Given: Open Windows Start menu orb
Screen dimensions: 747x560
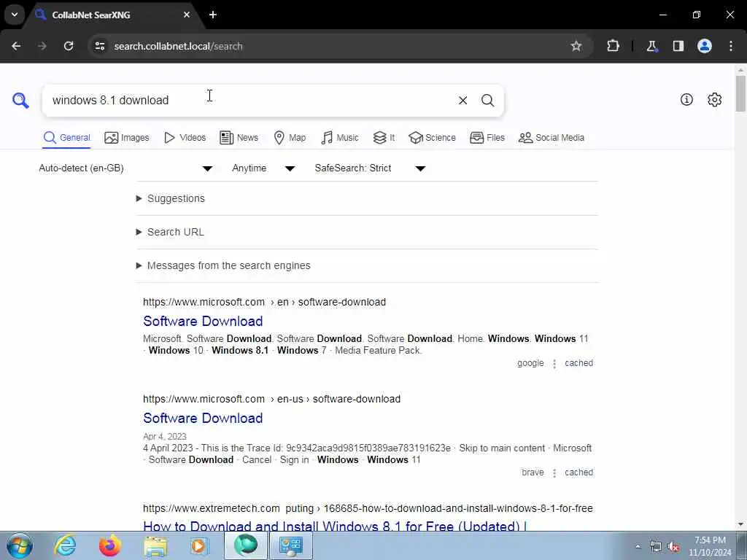Looking at the screenshot, I should 19,545.
